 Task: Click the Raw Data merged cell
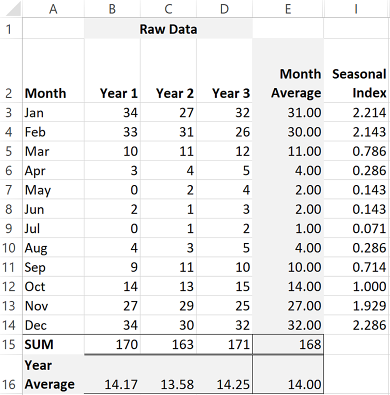168,29
